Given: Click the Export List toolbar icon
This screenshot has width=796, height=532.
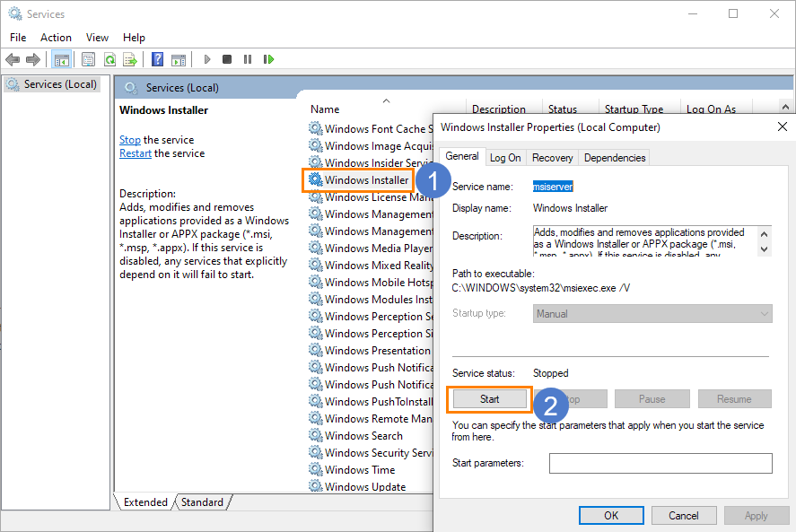Looking at the screenshot, I should click(x=130, y=60).
